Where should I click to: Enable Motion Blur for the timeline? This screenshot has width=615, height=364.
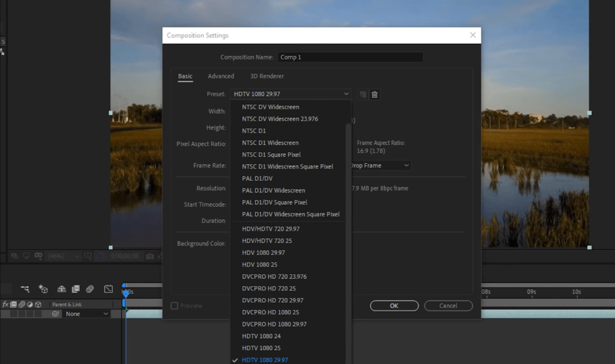click(x=91, y=289)
